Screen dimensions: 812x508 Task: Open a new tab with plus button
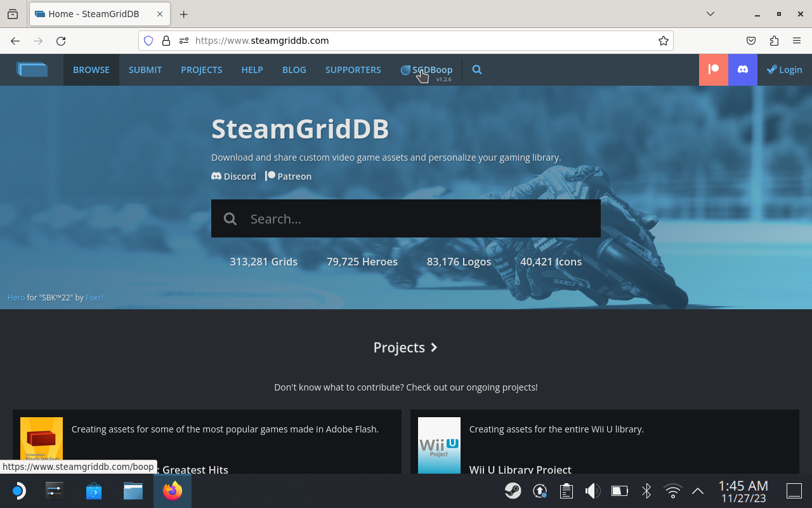pyautogui.click(x=184, y=14)
